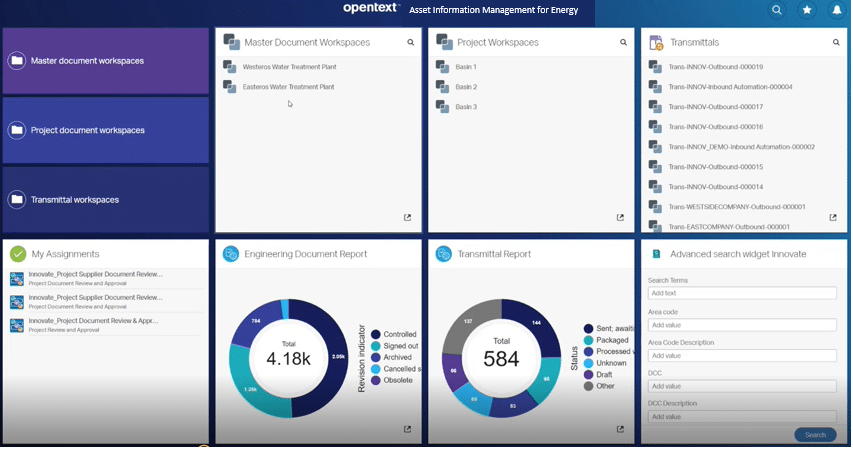Click 137 gray segment of transmittal chart

[x=468, y=323]
